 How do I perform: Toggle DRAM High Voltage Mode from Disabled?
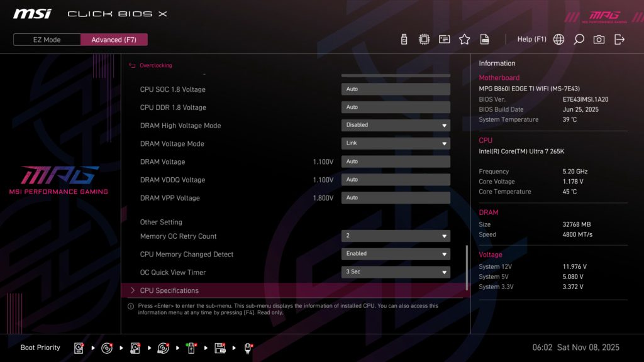[395, 125]
